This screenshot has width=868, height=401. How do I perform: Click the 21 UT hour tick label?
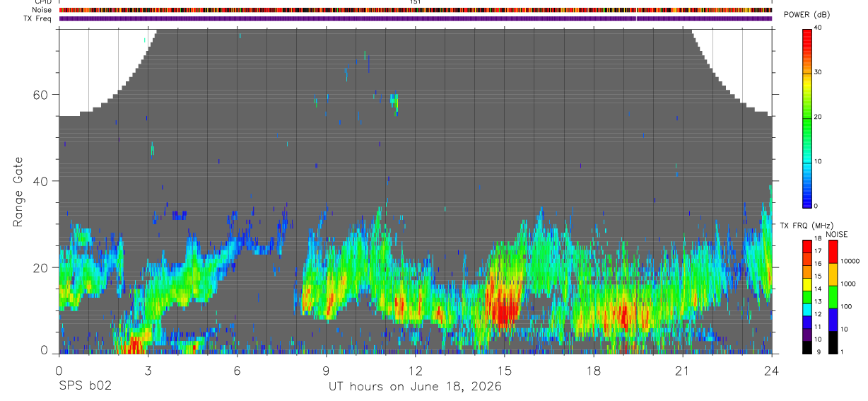tap(683, 371)
